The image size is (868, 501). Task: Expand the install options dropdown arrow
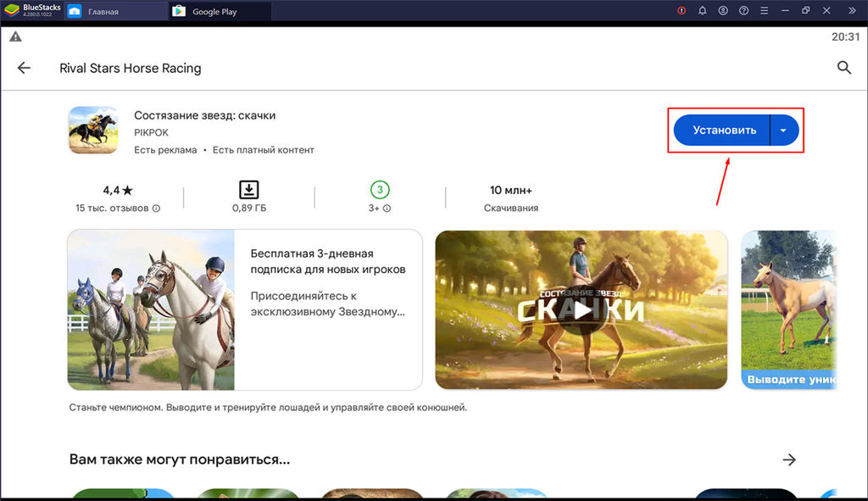(783, 130)
